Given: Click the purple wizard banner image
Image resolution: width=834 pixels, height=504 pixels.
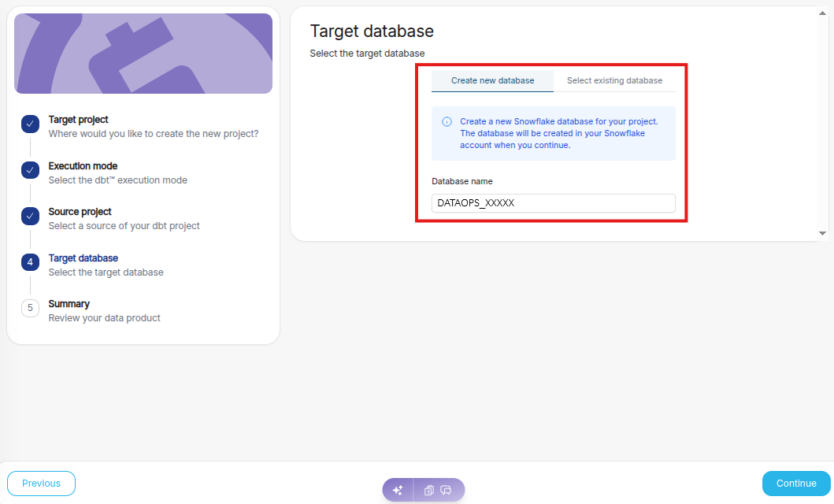Looking at the screenshot, I should pyautogui.click(x=143, y=54).
